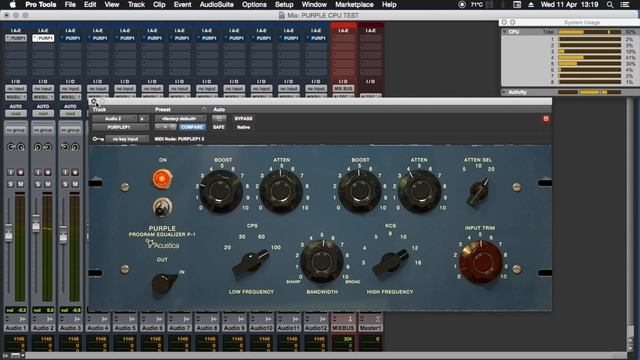Click the high frequency BOOST knob
Image resolution: width=640 pixels, height=360 pixels.
[x=359, y=191]
